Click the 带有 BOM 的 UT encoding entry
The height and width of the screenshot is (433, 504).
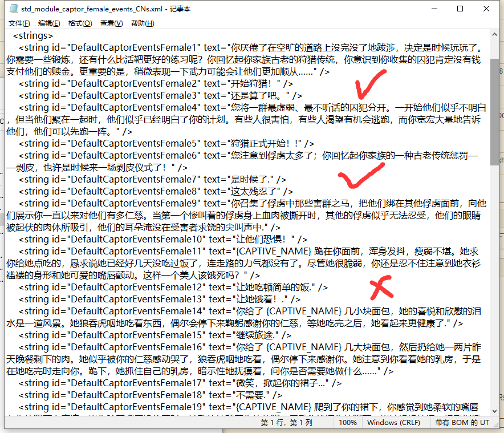coord(462,422)
